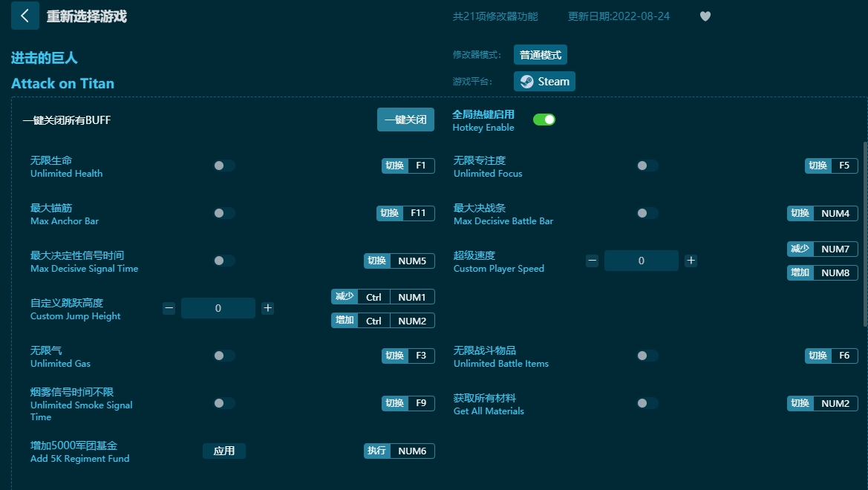Click the F1 hotkey for Unlimited Health
The image size is (868, 490).
(x=408, y=166)
